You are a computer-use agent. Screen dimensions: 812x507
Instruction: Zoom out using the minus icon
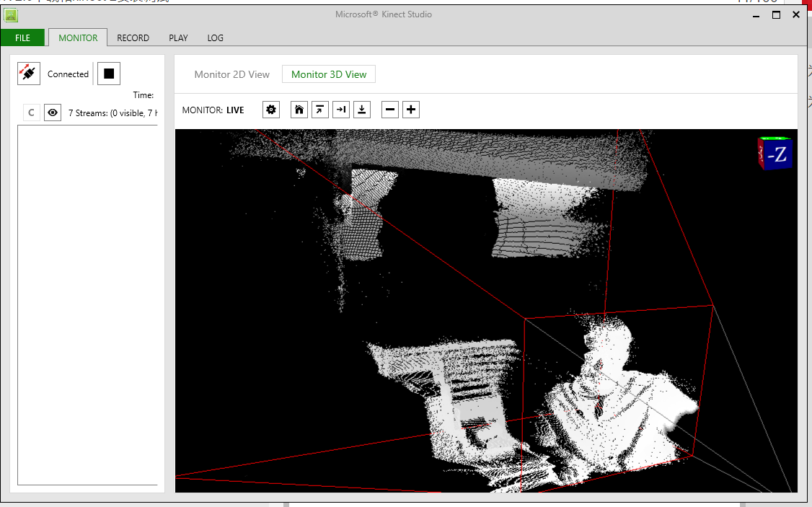pos(389,109)
